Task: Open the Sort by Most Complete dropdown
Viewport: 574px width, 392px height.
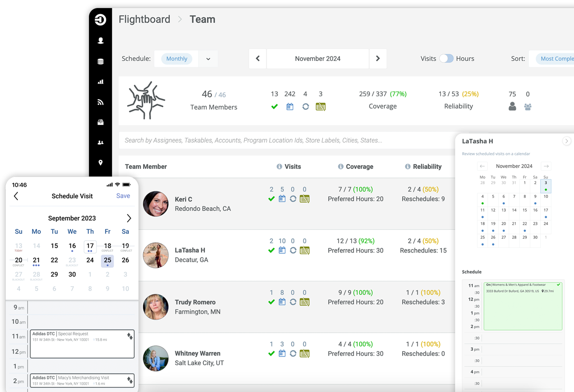Action: 557,59
